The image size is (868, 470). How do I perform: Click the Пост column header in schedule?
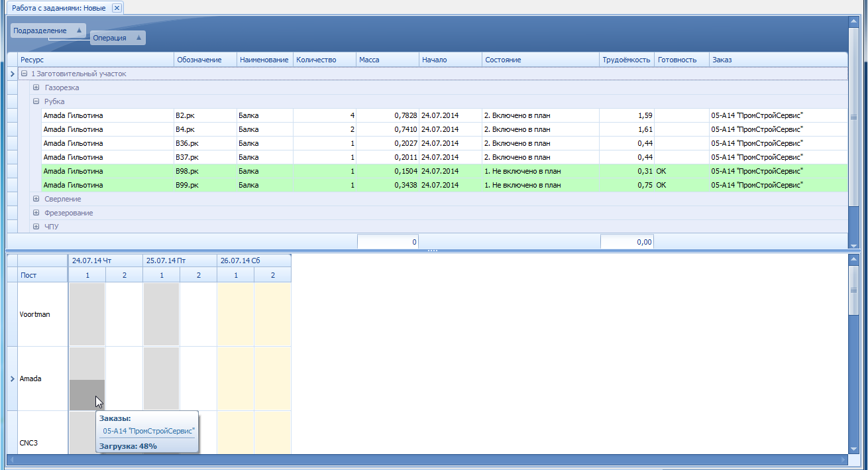(43, 275)
